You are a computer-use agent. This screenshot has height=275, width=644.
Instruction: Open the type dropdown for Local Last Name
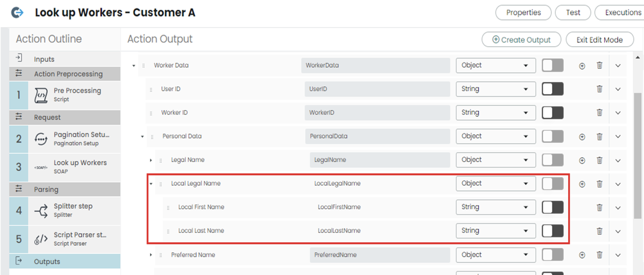[x=495, y=230]
